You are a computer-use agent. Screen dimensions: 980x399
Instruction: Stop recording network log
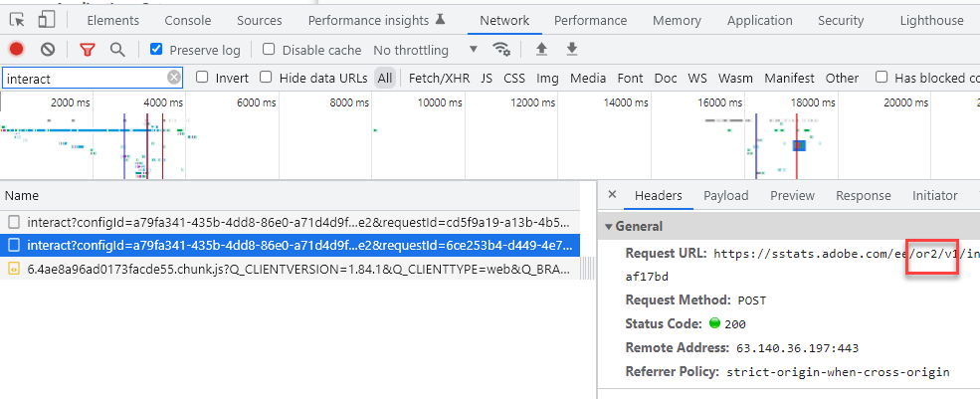click(x=17, y=50)
